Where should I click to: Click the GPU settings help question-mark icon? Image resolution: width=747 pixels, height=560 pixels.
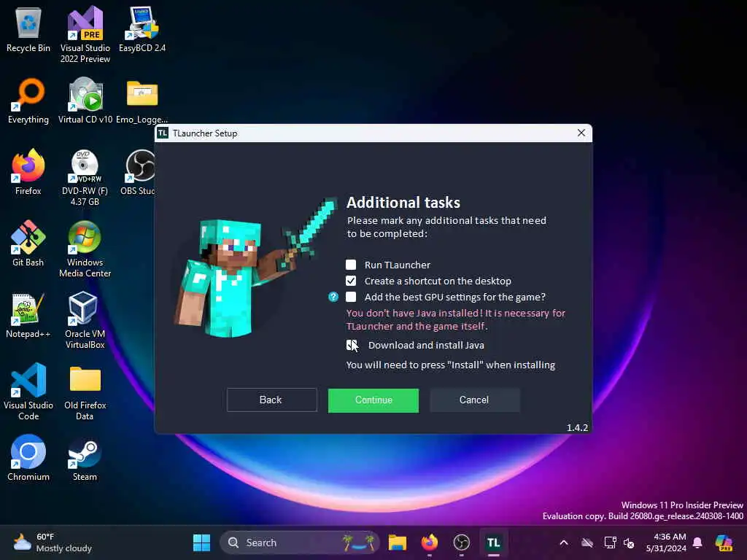(333, 297)
